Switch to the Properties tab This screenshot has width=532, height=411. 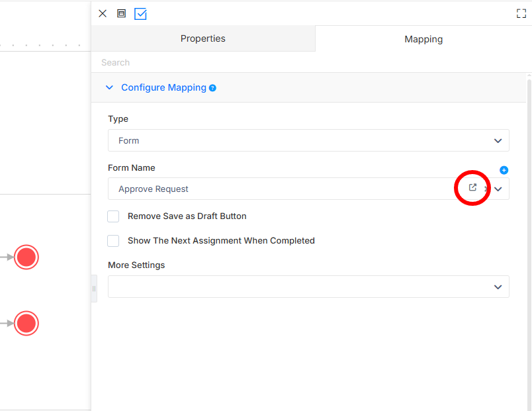click(203, 38)
